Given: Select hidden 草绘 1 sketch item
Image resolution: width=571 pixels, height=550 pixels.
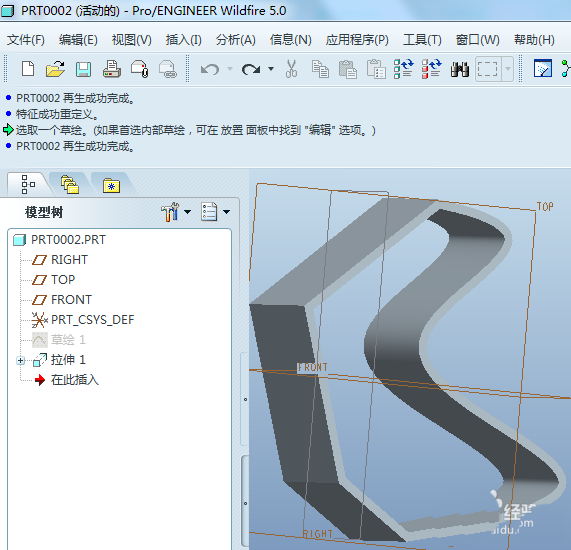Looking at the screenshot, I should 68,340.
